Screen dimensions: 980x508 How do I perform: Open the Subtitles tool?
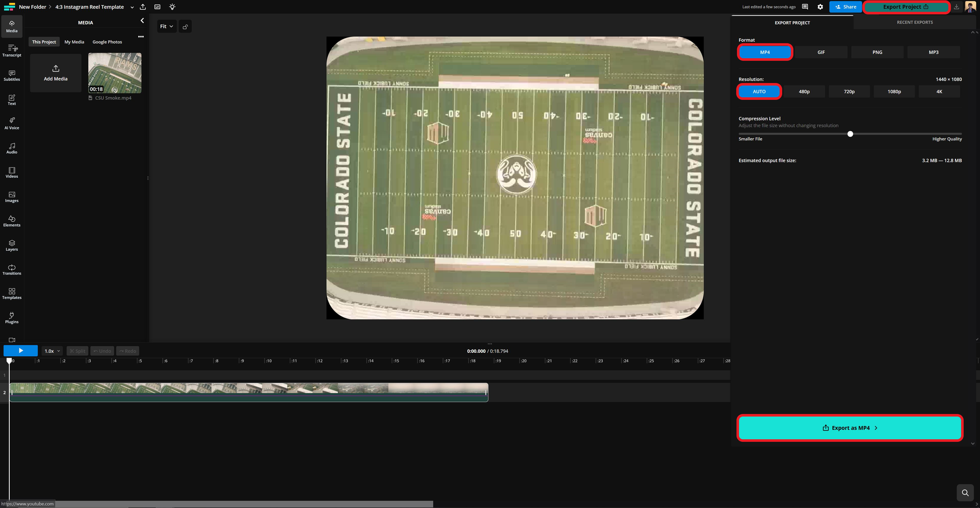[x=12, y=75]
